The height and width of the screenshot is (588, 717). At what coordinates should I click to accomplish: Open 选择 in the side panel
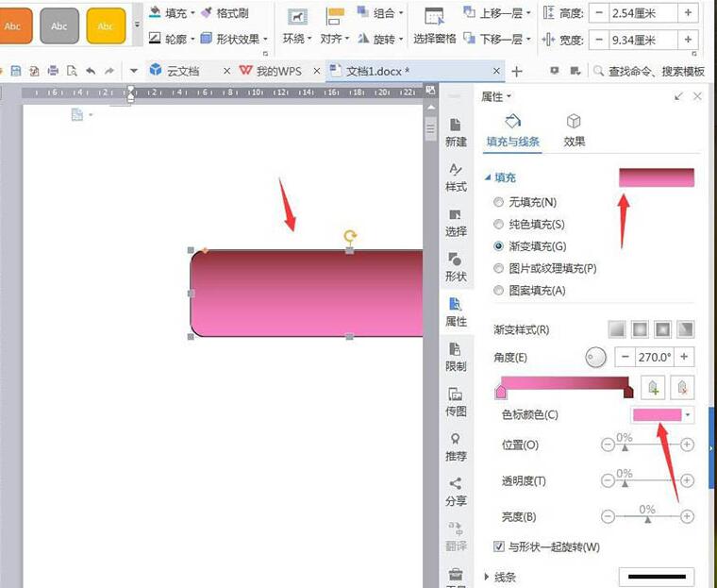click(x=456, y=223)
